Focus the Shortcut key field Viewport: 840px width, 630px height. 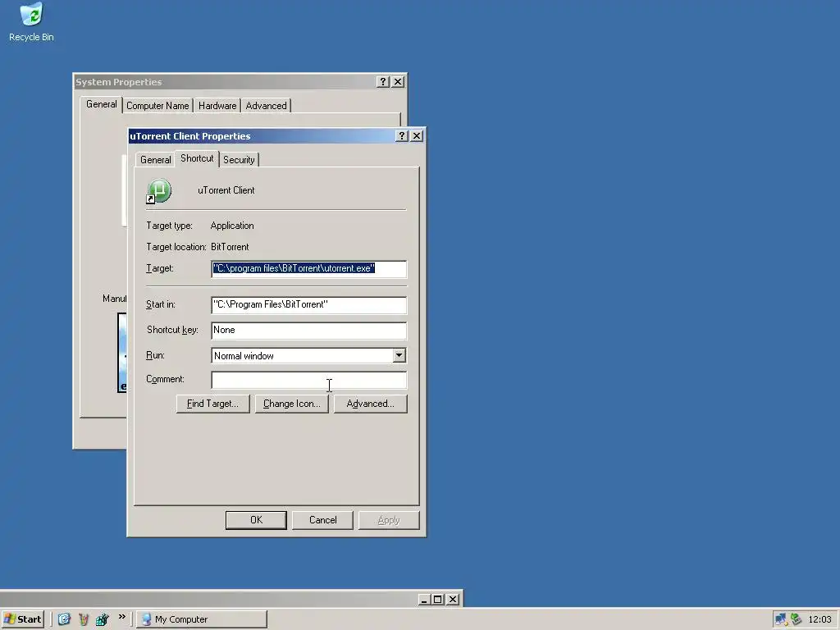click(308, 331)
